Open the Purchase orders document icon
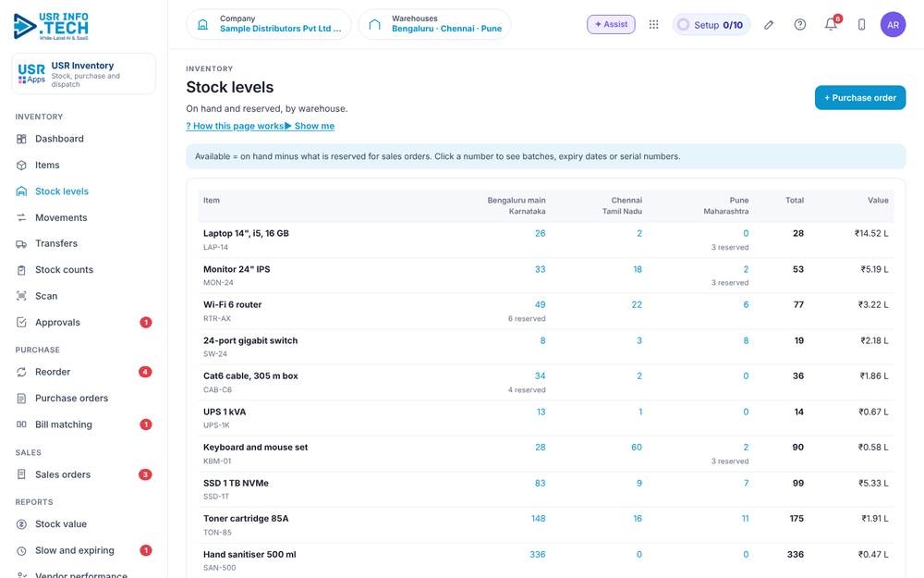Image resolution: width=924 pixels, height=578 pixels. pos(21,398)
